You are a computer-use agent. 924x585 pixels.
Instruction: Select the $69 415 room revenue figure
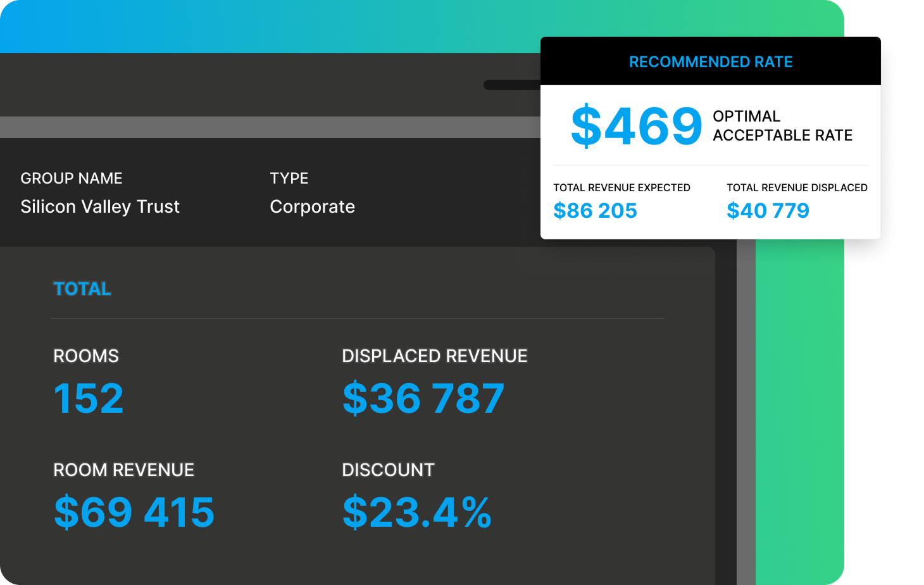[134, 512]
